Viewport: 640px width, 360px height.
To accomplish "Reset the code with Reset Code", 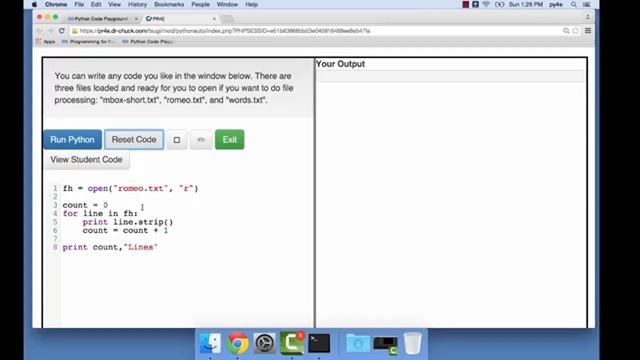I will coord(134,140).
